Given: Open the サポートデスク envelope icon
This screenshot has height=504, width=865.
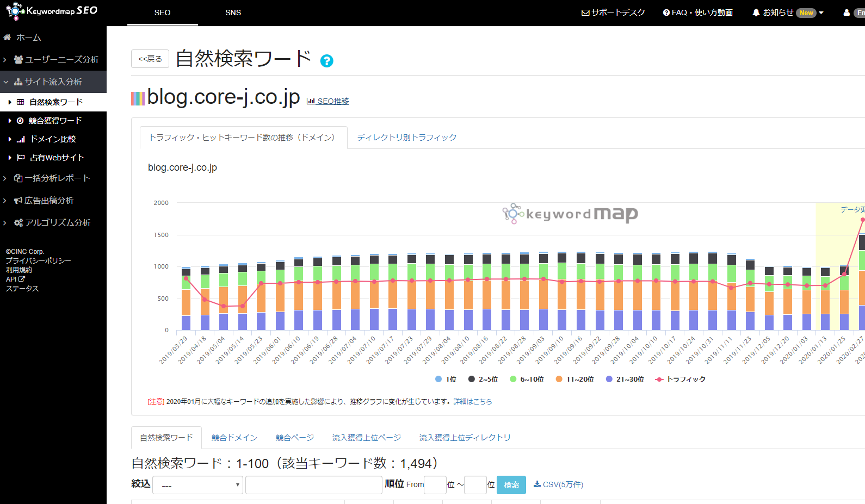Looking at the screenshot, I should (x=585, y=13).
